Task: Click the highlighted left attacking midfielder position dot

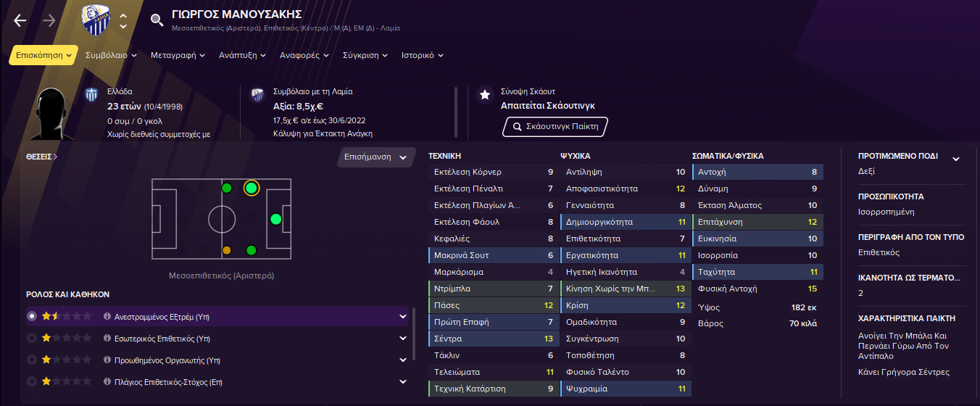Action: point(251,188)
